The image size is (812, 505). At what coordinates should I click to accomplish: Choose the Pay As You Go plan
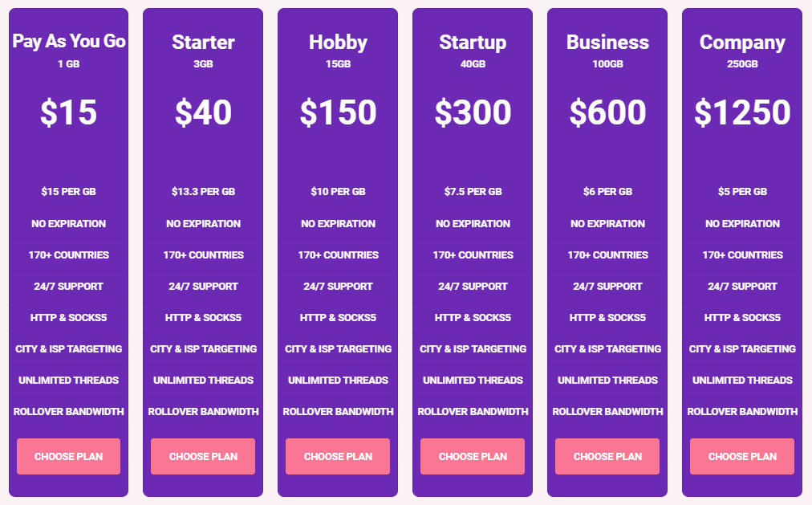pyautogui.click(x=68, y=456)
